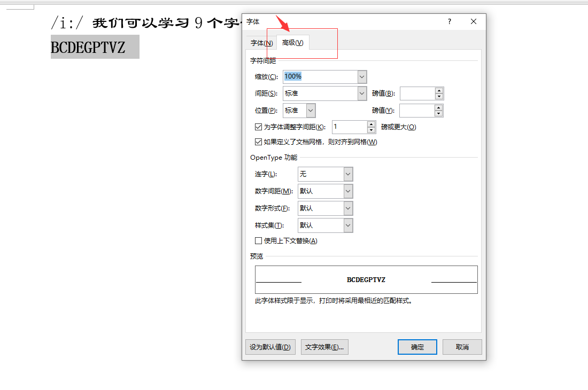Image resolution: width=588 pixels, height=390 pixels.
Task: Increase kerning size with the up arrow
Action: pyautogui.click(x=372, y=124)
